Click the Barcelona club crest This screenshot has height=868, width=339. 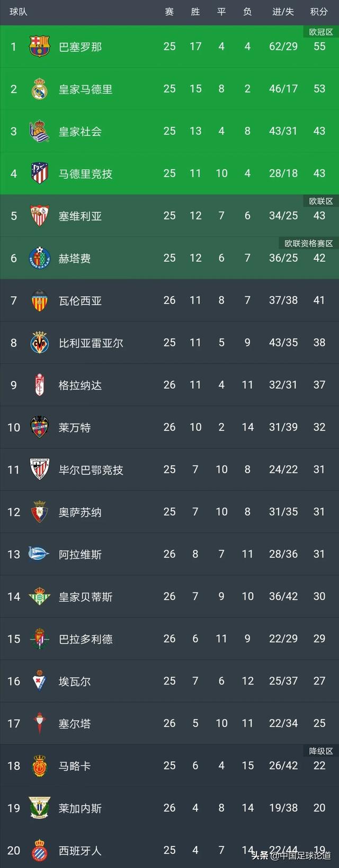pyautogui.click(x=39, y=47)
